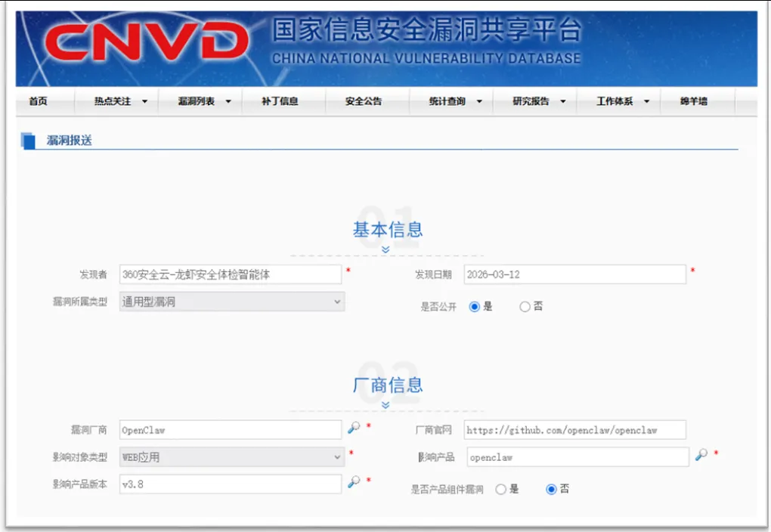
Task: Click the blue square icon beside 漏洞报送
Action: [28, 141]
